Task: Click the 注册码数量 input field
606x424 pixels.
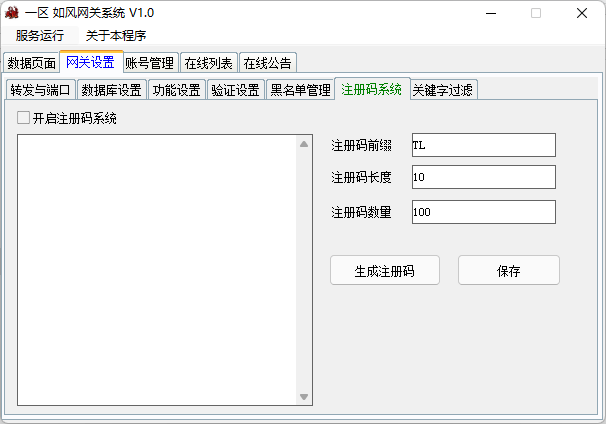Action: 482,212
